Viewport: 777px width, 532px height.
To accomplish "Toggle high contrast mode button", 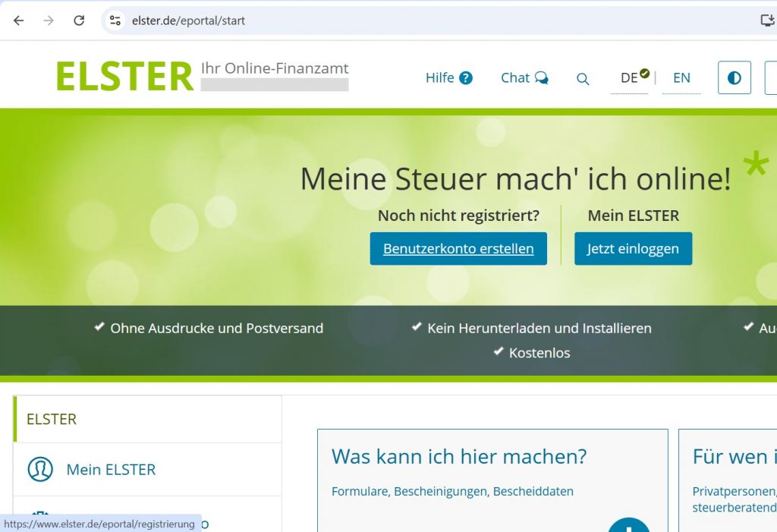I will [734, 77].
